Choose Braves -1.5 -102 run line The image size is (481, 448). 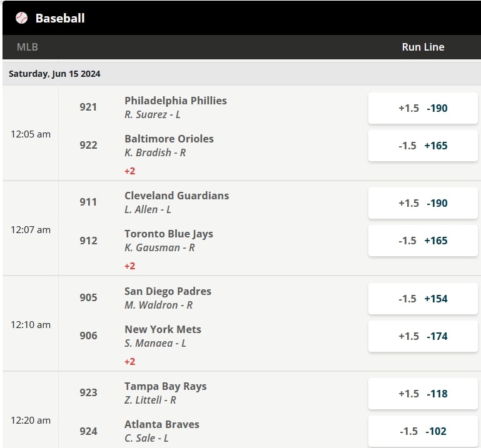click(423, 431)
